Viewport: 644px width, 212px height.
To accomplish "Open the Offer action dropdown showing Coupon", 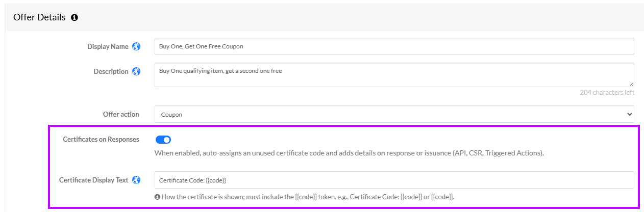I will click(x=394, y=114).
